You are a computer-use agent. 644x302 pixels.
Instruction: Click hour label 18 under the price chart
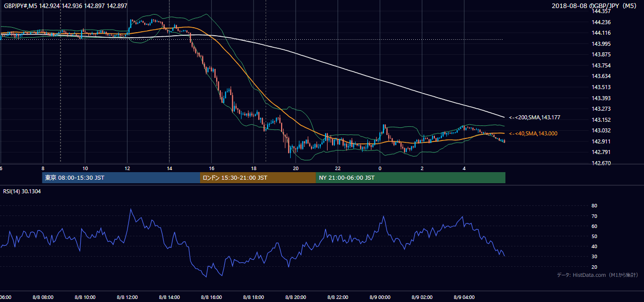253,168
